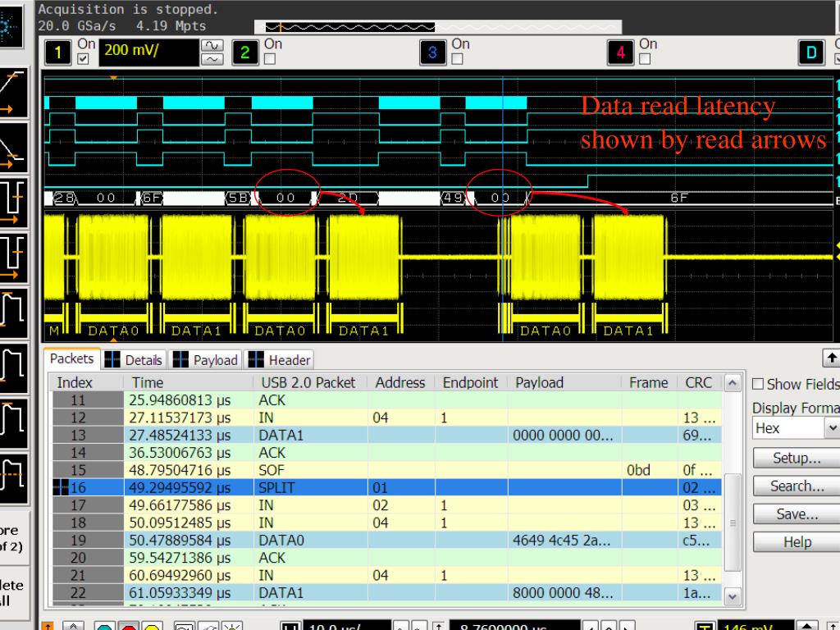
Task: Increase channel 1 vertical scale using upper waveform button
Action: (212, 46)
